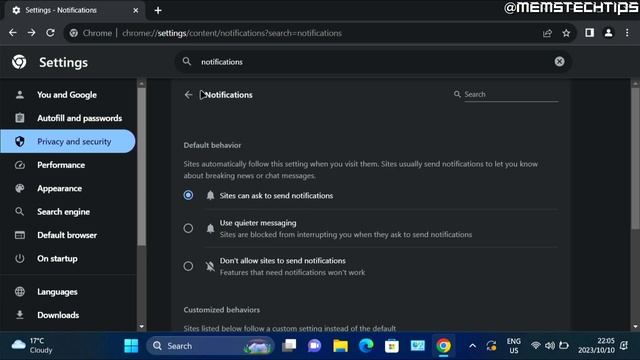
Task: Click the share page icon in address bar
Action: tap(547, 33)
